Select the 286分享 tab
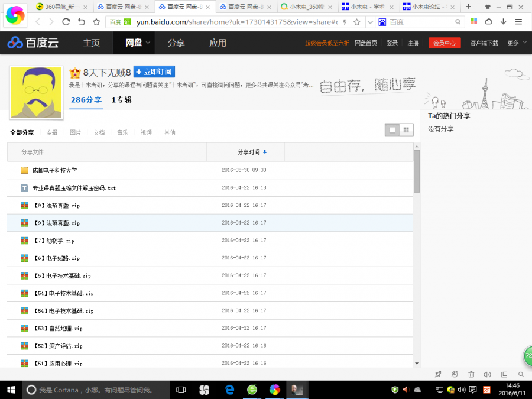The height and width of the screenshot is (399, 532). point(86,100)
